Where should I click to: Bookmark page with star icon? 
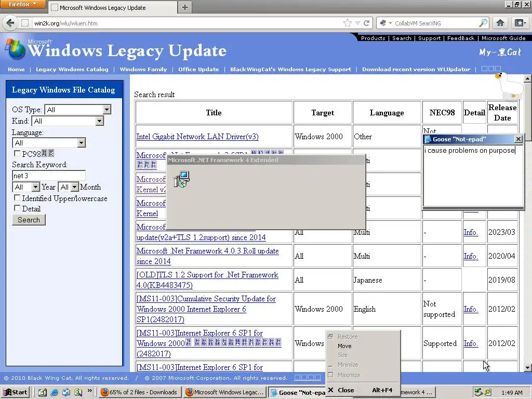tap(347, 23)
